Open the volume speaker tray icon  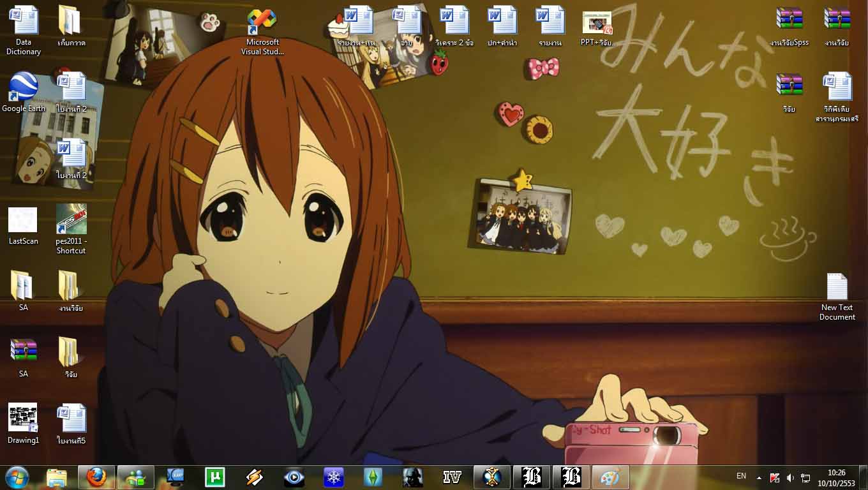(791, 477)
